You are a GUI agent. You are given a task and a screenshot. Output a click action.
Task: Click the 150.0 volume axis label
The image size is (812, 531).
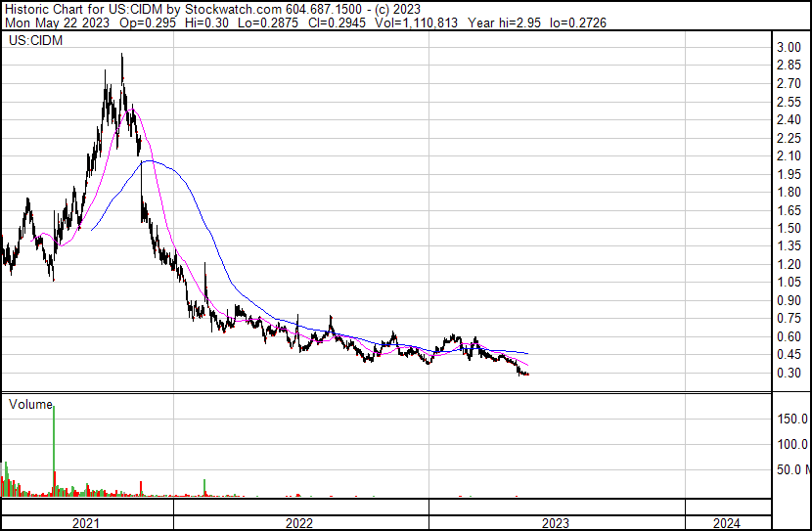pyautogui.click(x=792, y=420)
